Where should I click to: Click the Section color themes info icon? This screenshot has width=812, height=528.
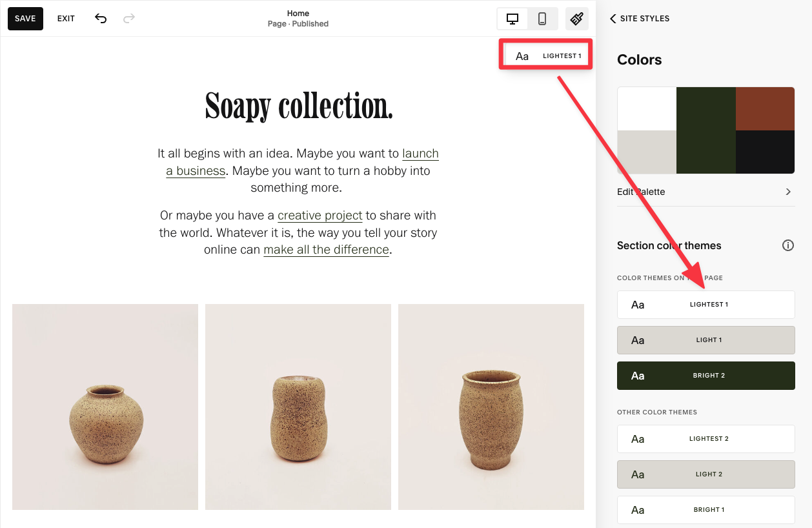(x=788, y=245)
